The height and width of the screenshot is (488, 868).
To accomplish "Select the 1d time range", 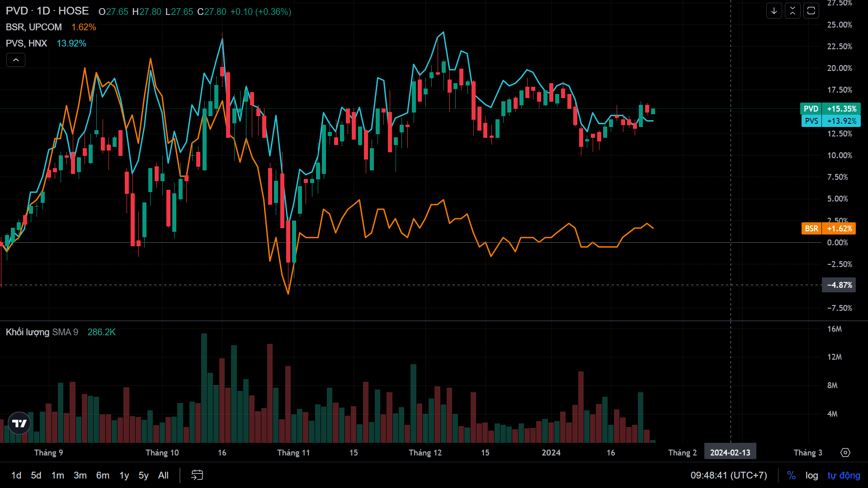I will pos(16,475).
